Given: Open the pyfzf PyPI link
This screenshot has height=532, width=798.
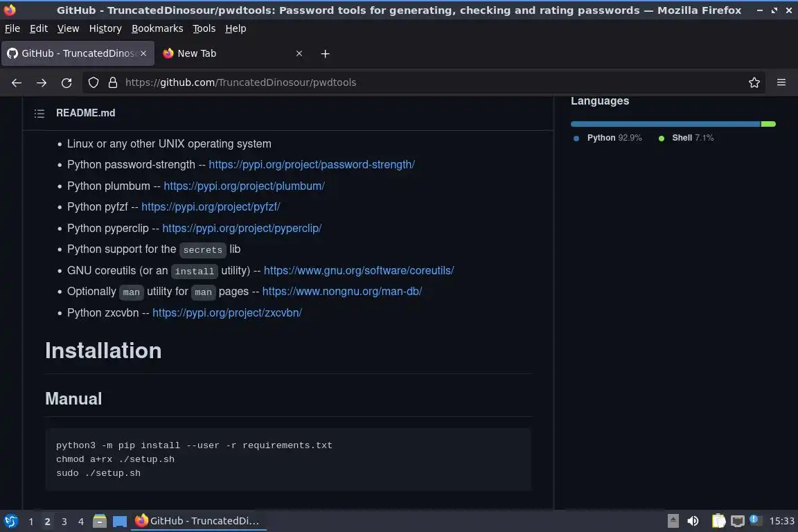Looking at the screenshot, I should [211, 206].
